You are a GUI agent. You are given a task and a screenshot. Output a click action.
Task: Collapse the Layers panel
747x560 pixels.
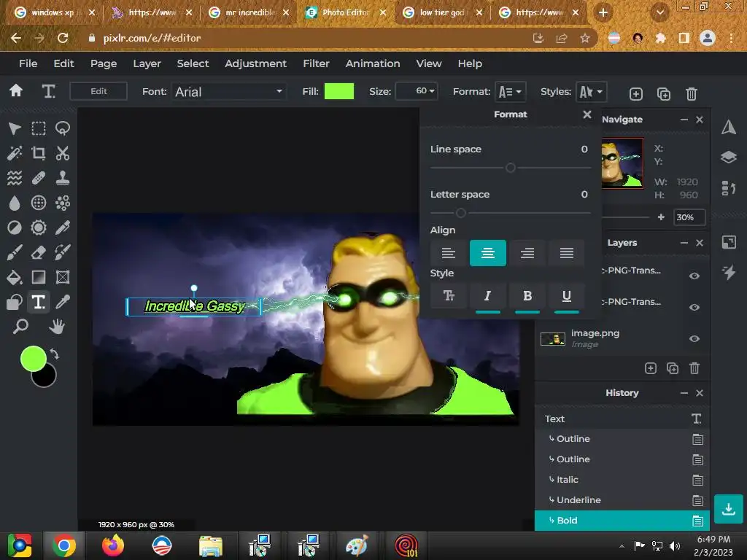(x=684, y=243)
